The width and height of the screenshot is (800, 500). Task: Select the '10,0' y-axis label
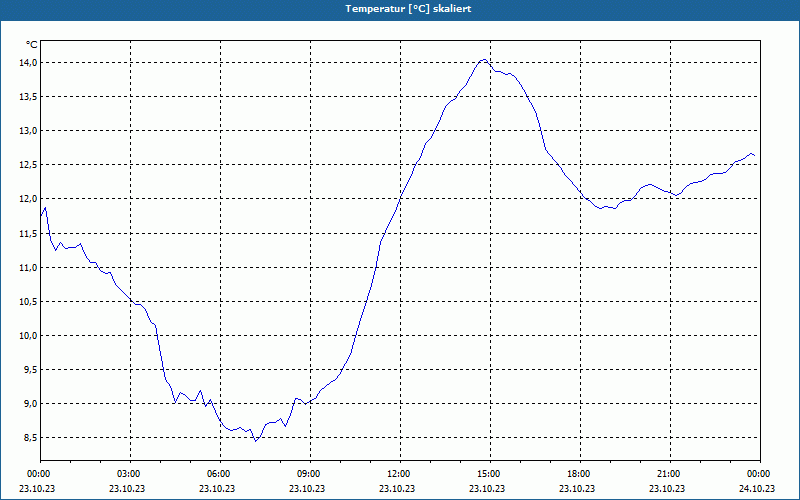29,336
